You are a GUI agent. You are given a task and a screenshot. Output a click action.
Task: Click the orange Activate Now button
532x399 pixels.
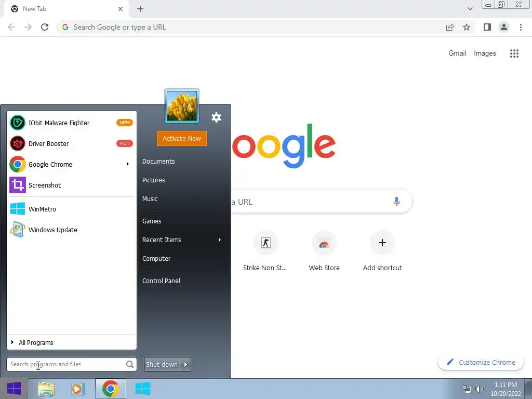coord(181,138)
